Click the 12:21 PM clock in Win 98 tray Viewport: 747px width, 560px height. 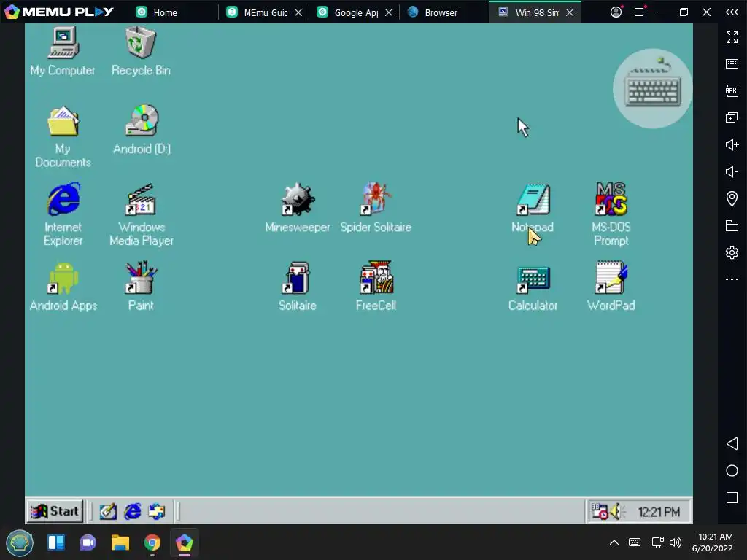tap(659, 512)
